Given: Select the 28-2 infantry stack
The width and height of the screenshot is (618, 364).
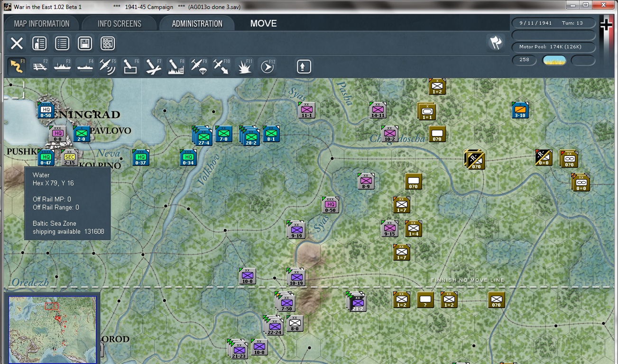Looking at the screenshot, I should [250, 136].
